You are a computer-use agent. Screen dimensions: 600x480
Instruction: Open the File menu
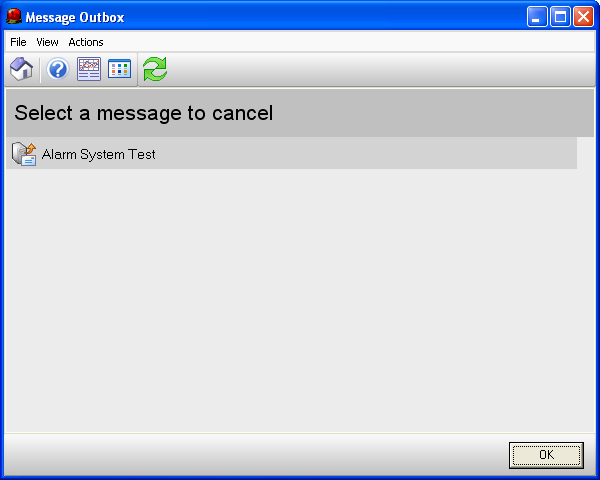pos(18,42)
